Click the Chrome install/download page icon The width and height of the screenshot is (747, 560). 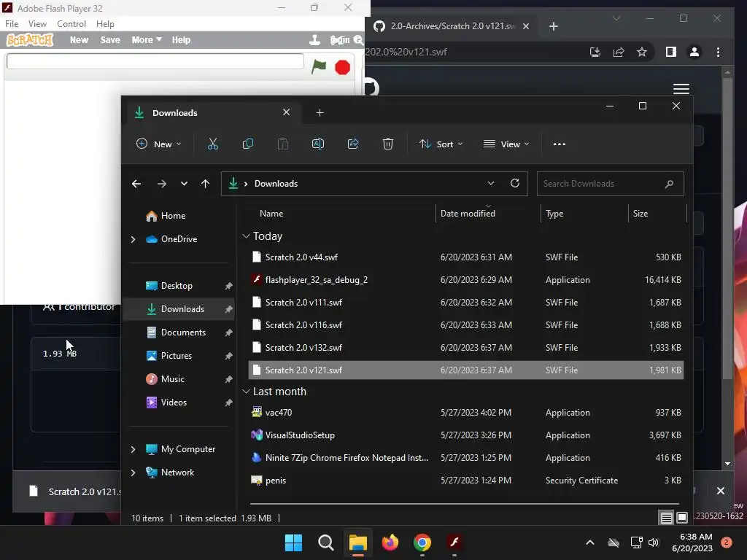point(595,52)
